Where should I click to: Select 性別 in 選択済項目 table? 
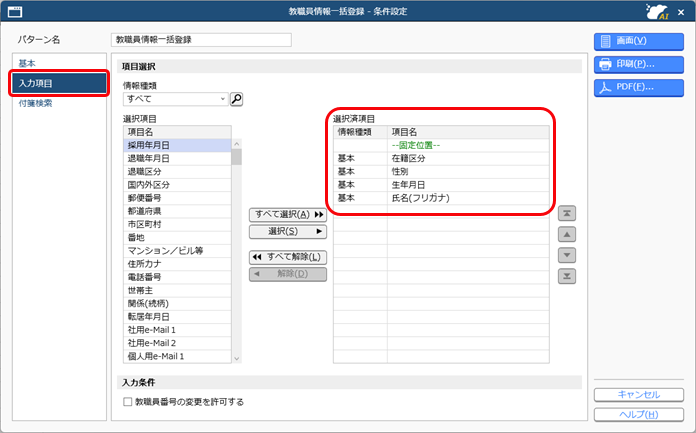click(x=441, y=171)
